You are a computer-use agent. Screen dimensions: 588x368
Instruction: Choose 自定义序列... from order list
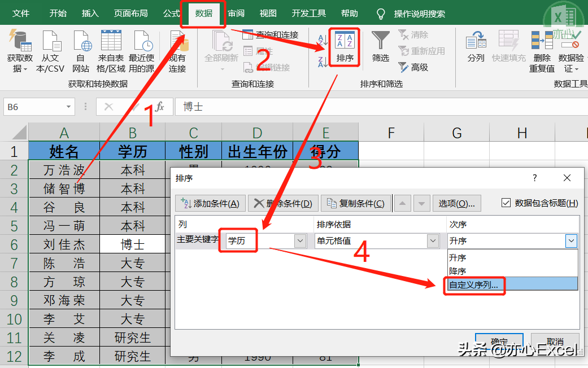(x=513, y=284)
